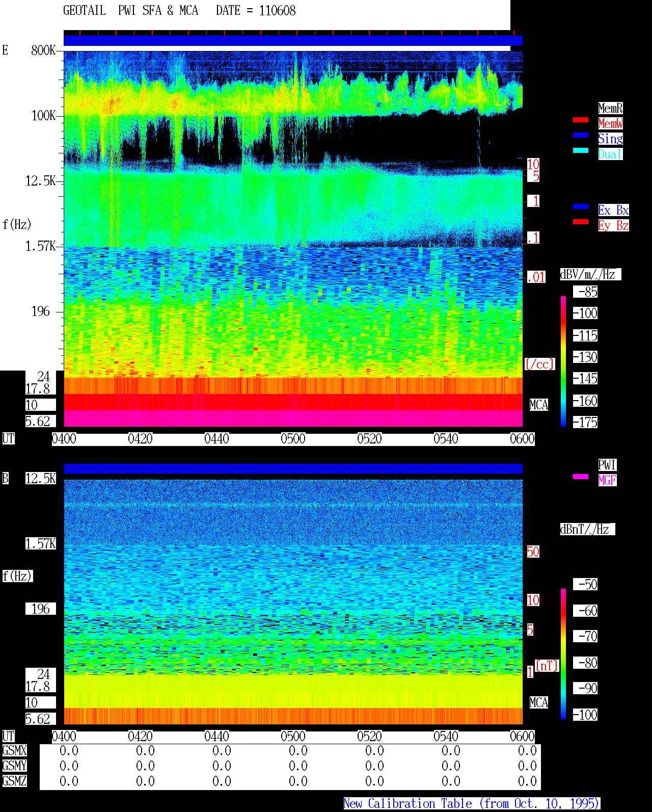Click the blue Ex Bx legend swatch

(581, 206)
